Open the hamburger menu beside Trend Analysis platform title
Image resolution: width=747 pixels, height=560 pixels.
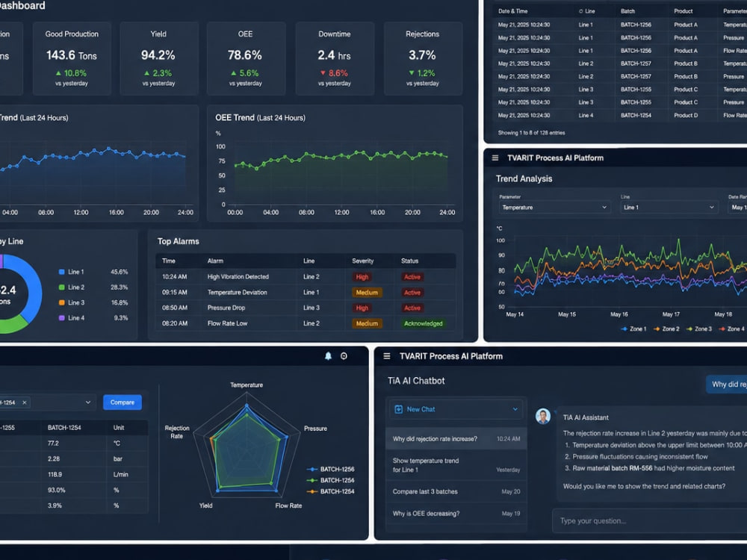495,158
